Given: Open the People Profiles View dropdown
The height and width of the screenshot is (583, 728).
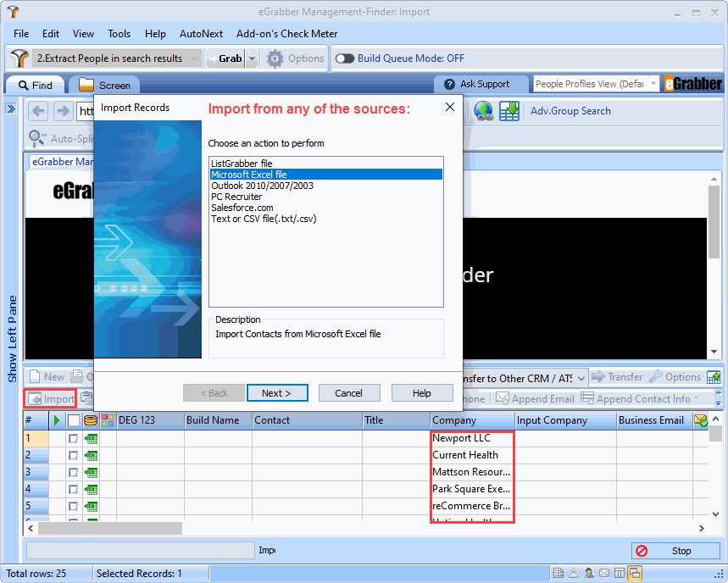Looking at the screenshot, I should click(596, 84).
